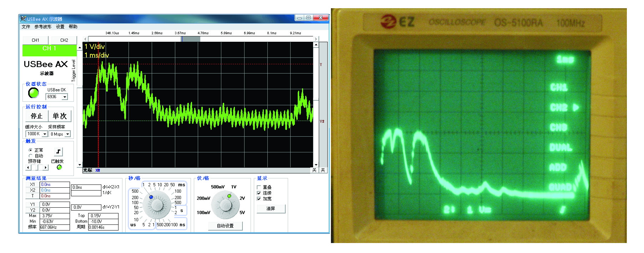Click the X1 value field

55,184
